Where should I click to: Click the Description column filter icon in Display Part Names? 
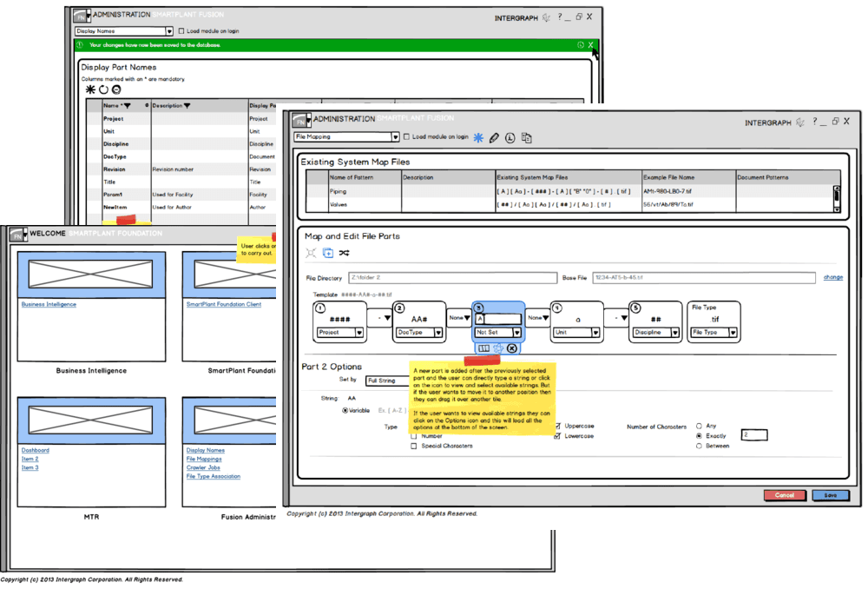[x=187, y=106]
